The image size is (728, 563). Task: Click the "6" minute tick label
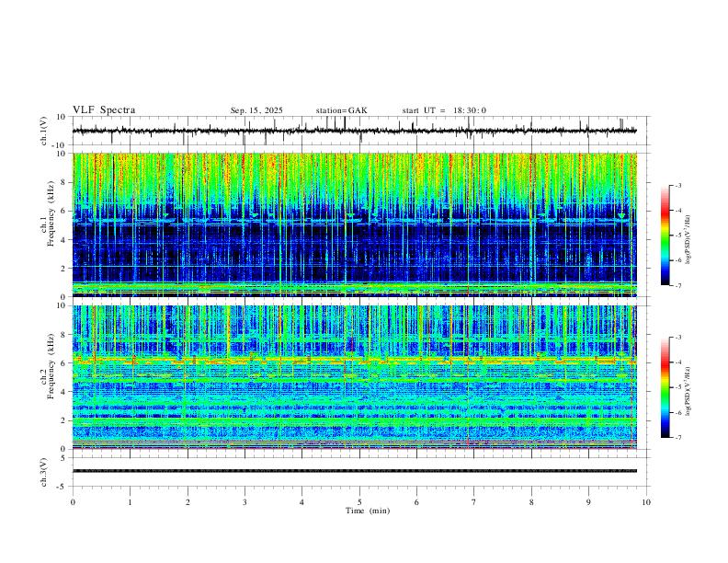[x=417, y=502]
